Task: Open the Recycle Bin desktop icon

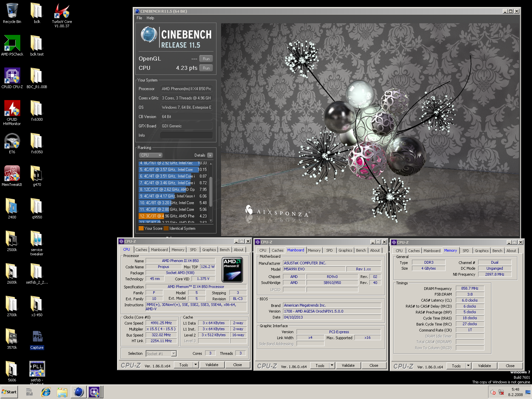Action: [12, 13]
